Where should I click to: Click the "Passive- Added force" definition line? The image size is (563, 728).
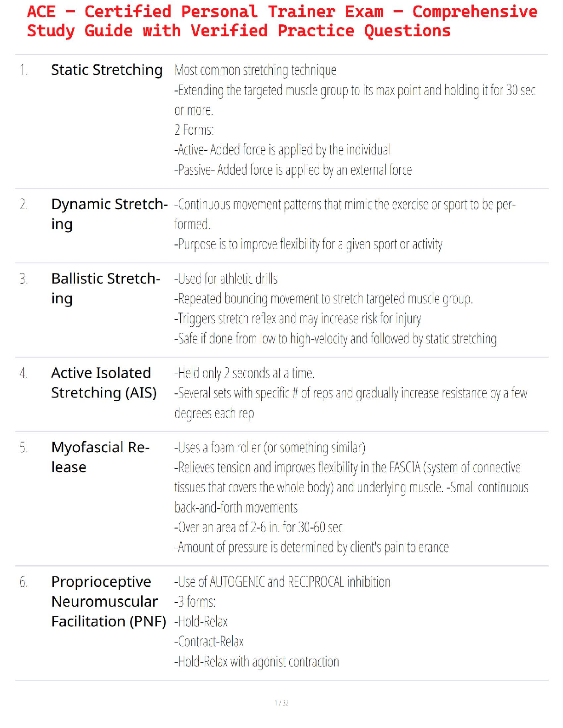coord(293,170)
